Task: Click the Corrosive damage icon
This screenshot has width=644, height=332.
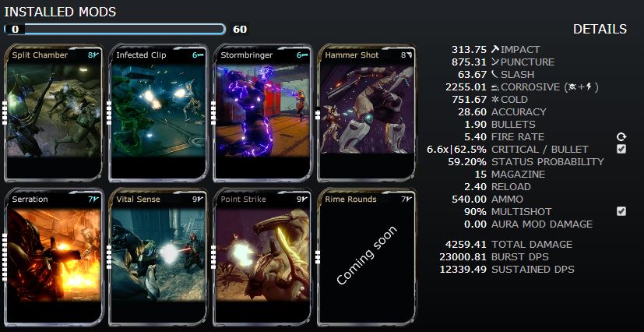Action: (x=495, y=87)
